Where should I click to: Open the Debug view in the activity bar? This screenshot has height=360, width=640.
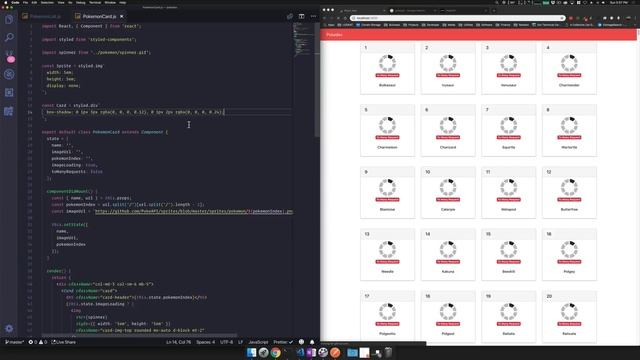click(x=9, y=74)
